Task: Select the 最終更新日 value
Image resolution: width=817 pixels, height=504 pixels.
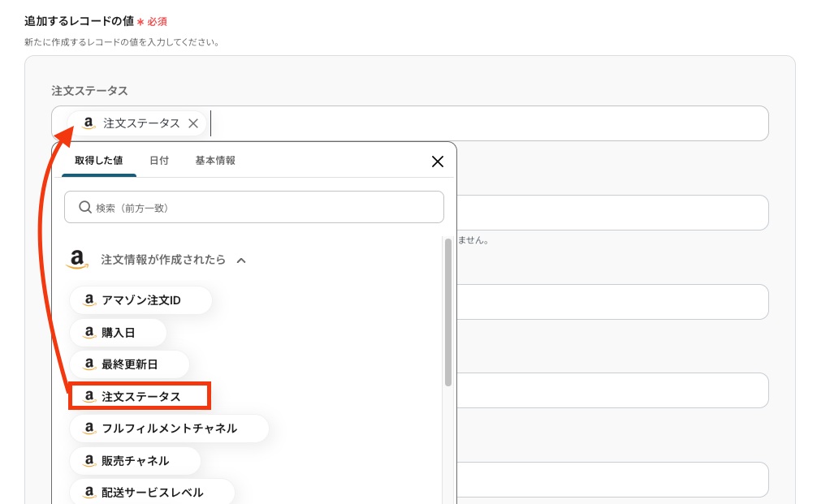Action: pos(129,364)
